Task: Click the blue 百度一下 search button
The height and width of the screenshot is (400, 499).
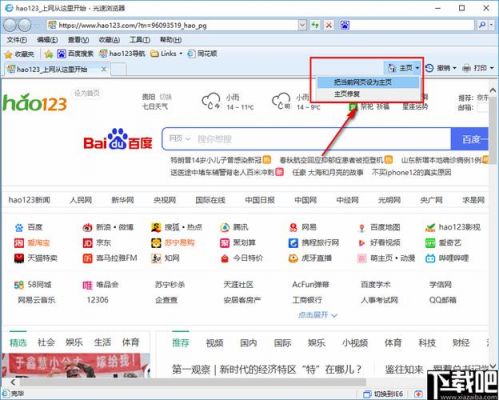Action: [470, 139]
